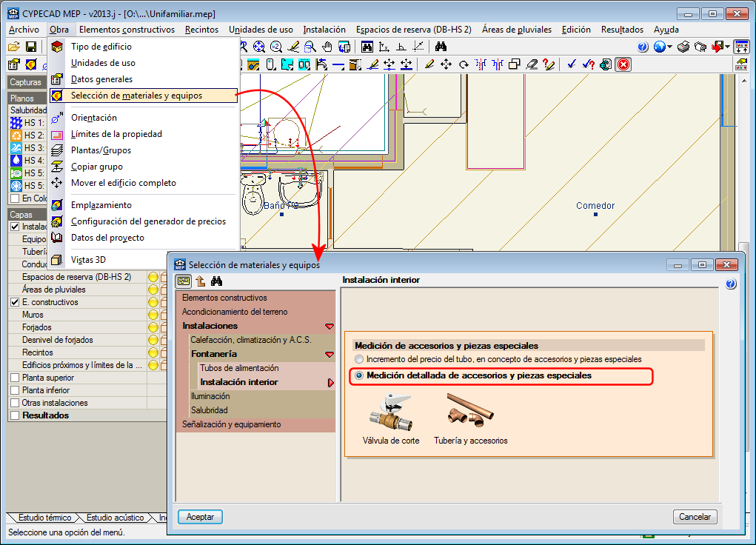Screen dimensions: 756x545
Task: Open the Válvula de corte item
Action: [x=390, y=418]
